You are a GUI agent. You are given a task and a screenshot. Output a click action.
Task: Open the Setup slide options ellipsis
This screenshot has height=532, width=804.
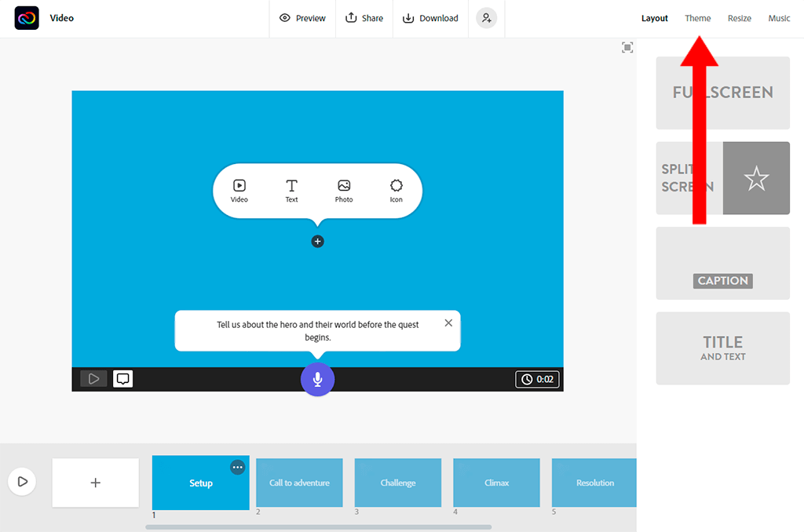pyautogui.click(x=237, y=468)
